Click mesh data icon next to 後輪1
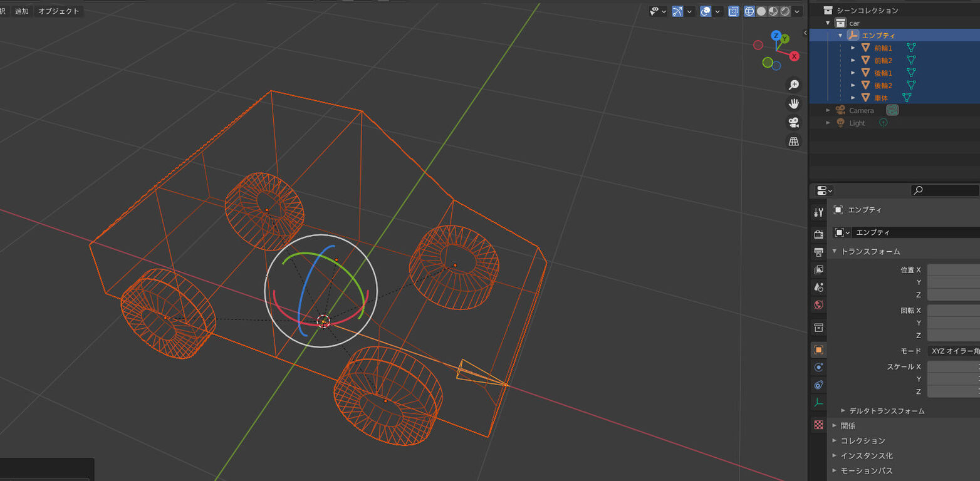 (x=911, y=73)
